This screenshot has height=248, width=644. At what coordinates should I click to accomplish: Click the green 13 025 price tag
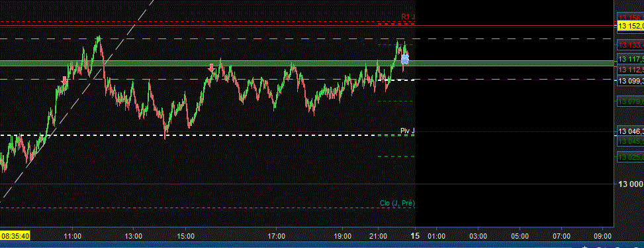(631, 156)
